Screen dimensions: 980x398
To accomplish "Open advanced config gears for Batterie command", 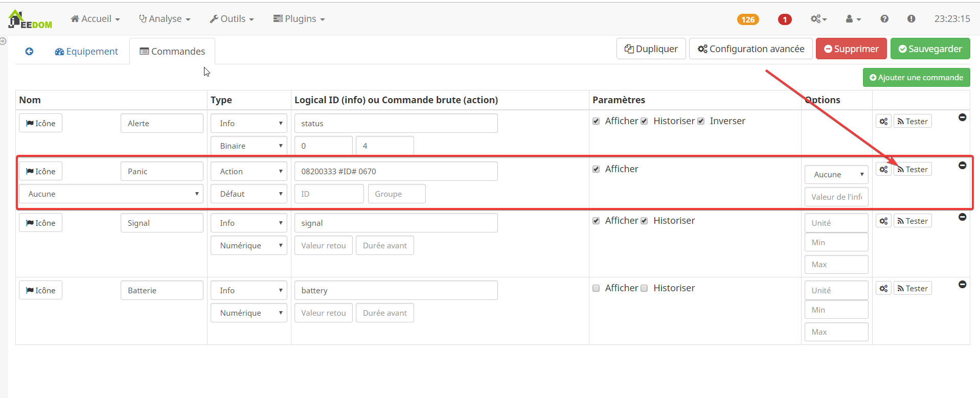I will (x=883, y=288).
